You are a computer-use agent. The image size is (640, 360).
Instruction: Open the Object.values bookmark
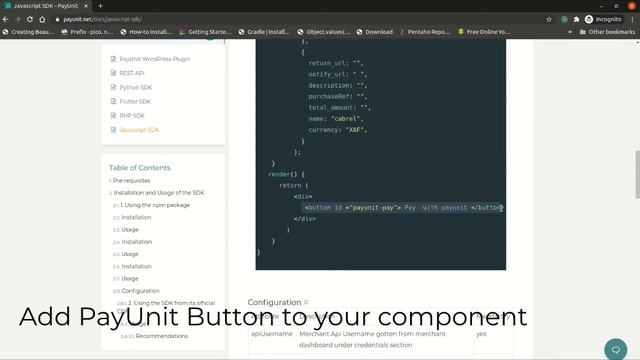point(324,32)
